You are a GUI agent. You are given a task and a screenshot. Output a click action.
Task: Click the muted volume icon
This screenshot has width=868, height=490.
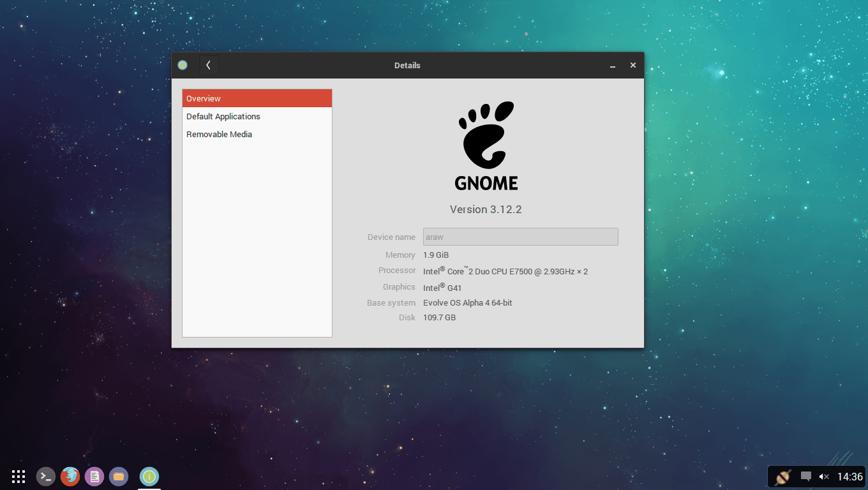point(824,477)
